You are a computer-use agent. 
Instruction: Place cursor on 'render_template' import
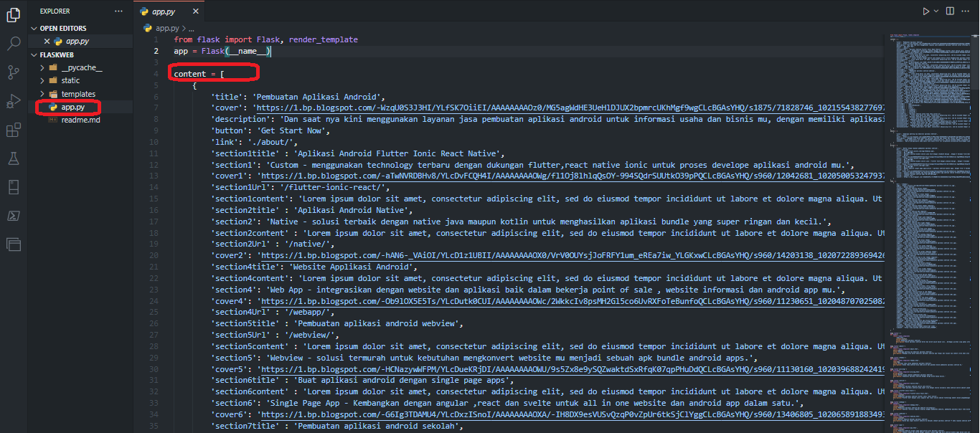323,39
